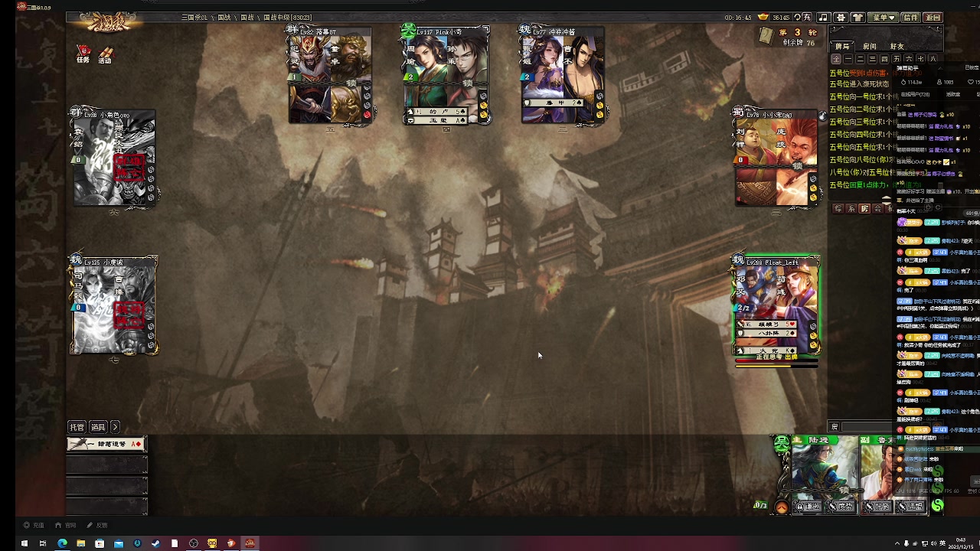The width and height of the screenshot is (980, 551).
Task: Open Microsoft Store from the taskbar
Action: 100,543
